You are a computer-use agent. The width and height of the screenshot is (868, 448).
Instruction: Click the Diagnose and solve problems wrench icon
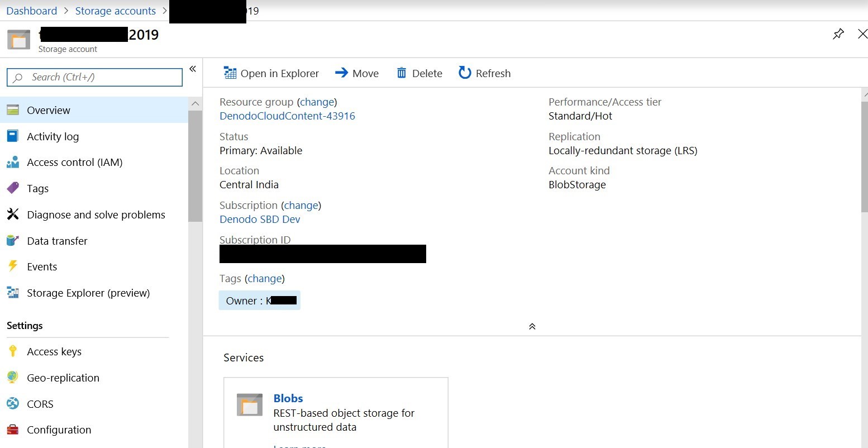(13, 215)
